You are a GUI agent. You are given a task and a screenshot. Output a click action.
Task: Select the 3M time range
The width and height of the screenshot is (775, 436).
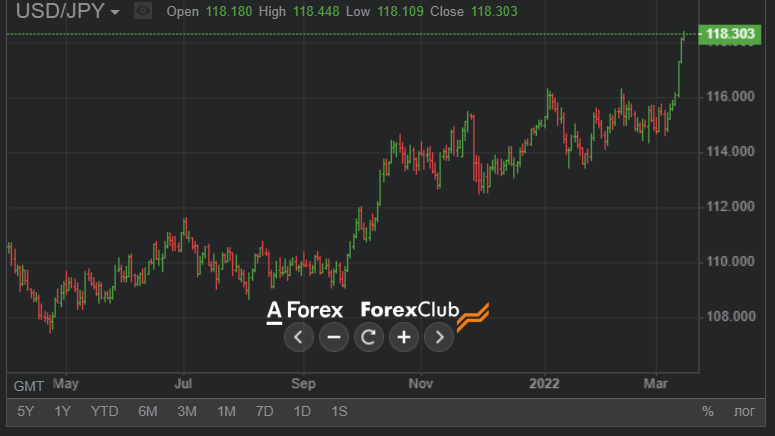pyautogui.click(x=187, y=411)
